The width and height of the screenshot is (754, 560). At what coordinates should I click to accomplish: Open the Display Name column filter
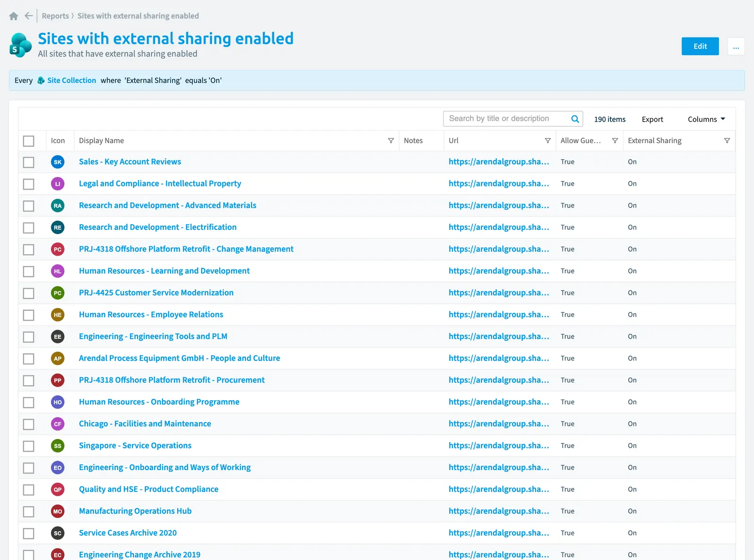[x=391, y=141]
